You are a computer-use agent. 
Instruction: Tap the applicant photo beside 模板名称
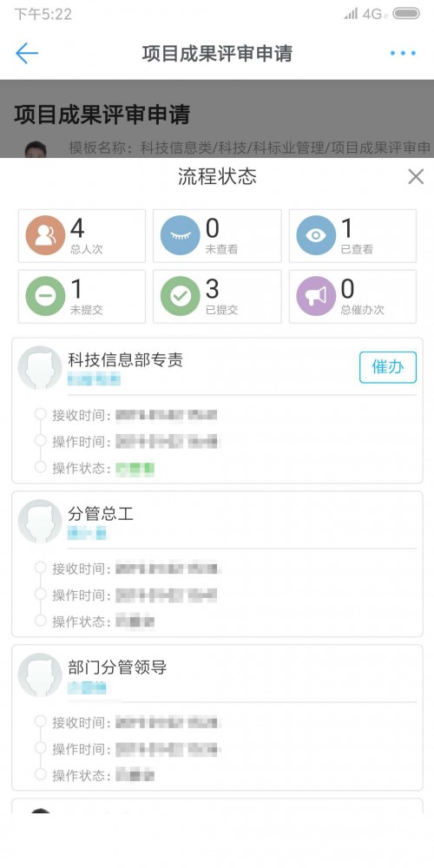36,149
